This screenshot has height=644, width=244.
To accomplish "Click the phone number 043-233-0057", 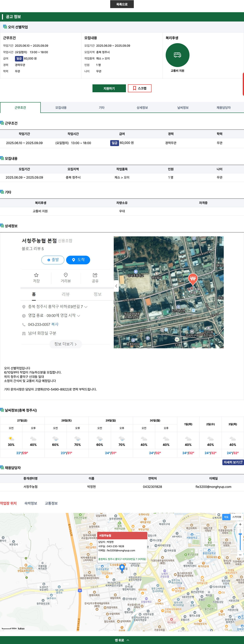I will point(39,324).
